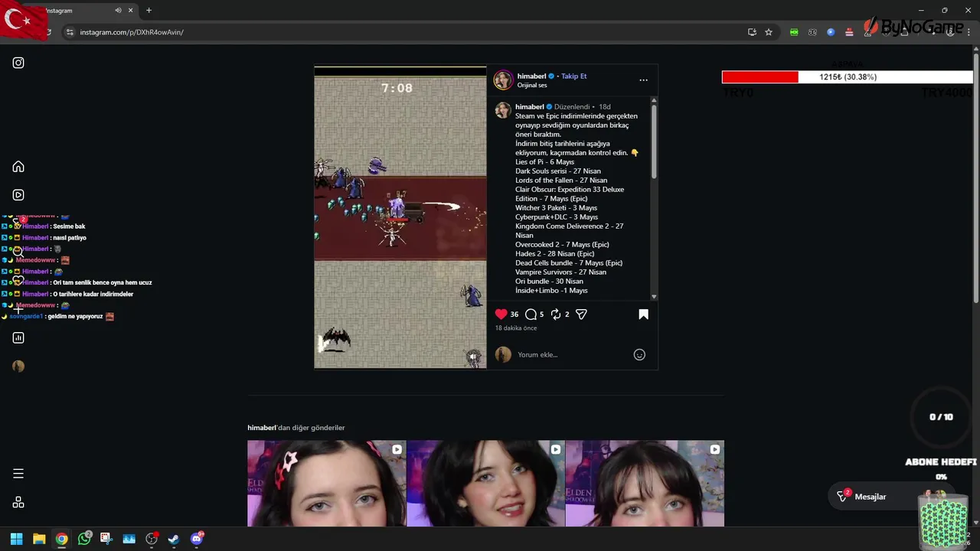
Task: Click 'Witcher 3 Paketi - 3 Mayıs' line
Action: [x=556, y=208]
